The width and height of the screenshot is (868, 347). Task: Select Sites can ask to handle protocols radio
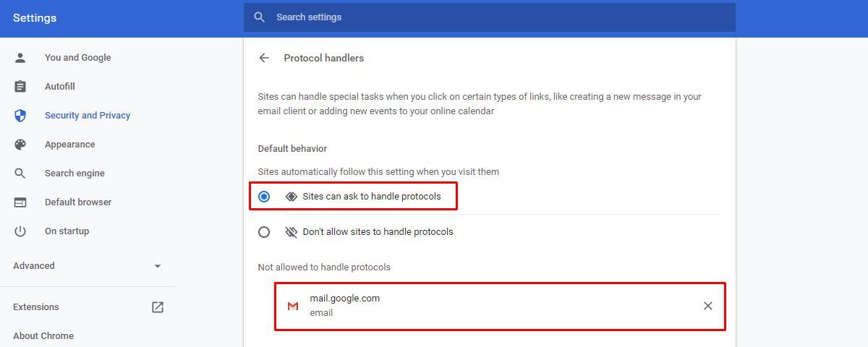(x=264, y=197)
